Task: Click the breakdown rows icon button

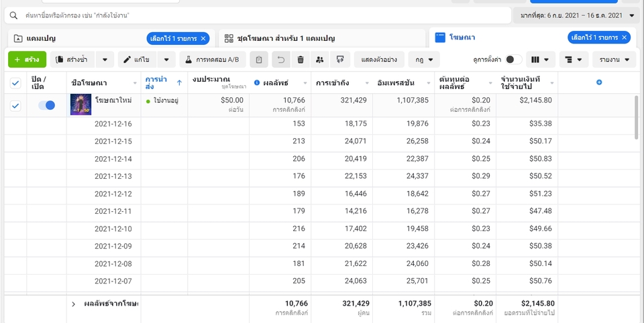Action: tap(574, 60)
